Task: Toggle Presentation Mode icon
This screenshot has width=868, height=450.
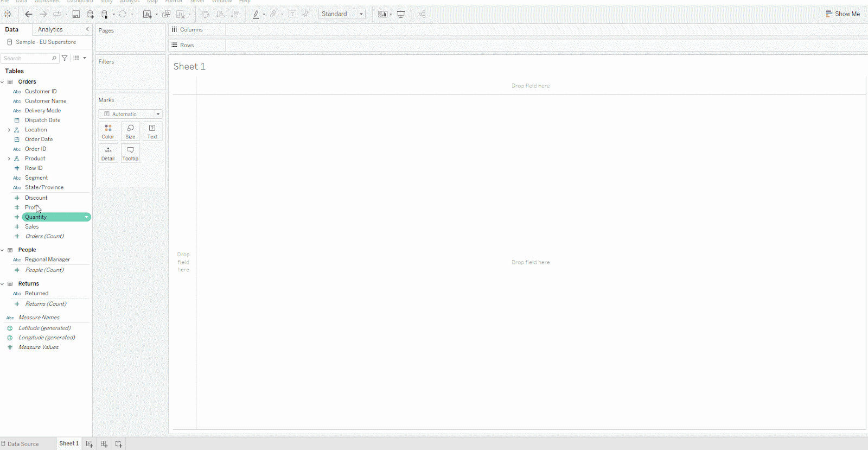Action: (401, 14)
